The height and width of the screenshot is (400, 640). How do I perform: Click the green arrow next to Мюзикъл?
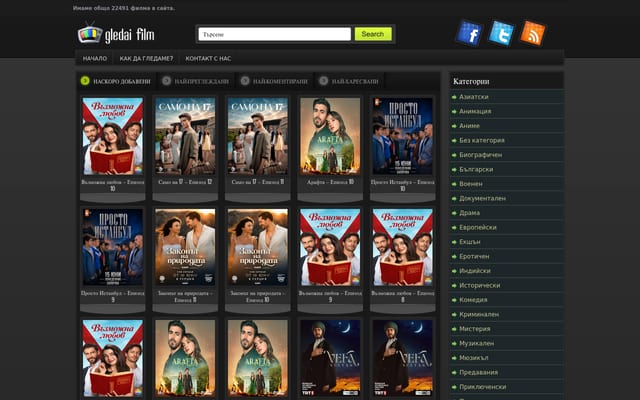(x=454, y=358)
